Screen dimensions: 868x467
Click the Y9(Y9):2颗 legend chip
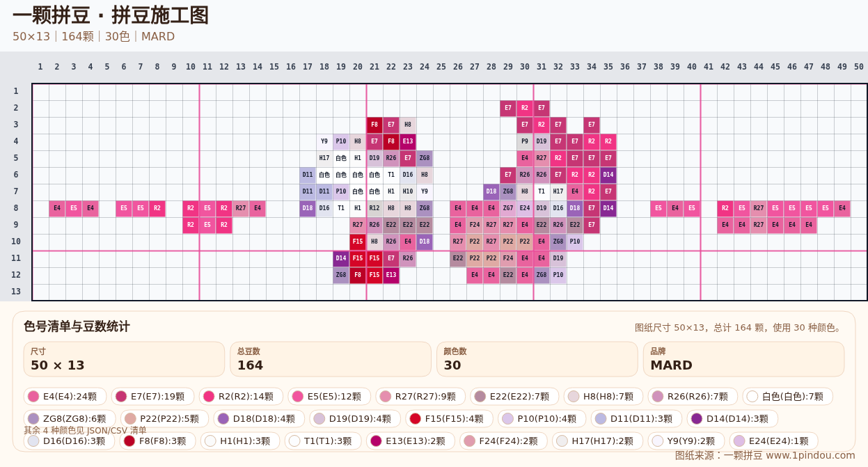(x=686, y=441)
